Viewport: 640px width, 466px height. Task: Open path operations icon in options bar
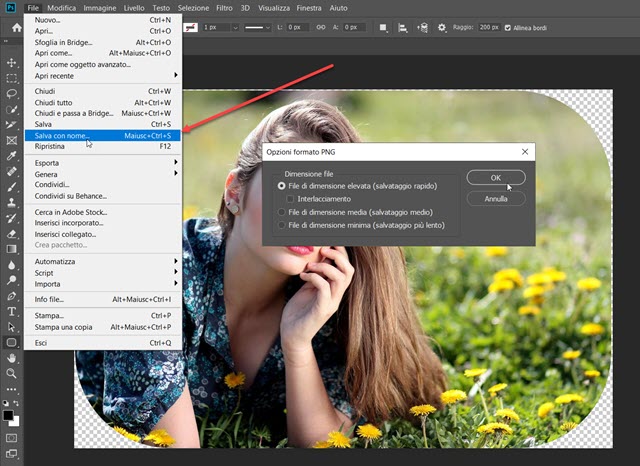(383, 28)
